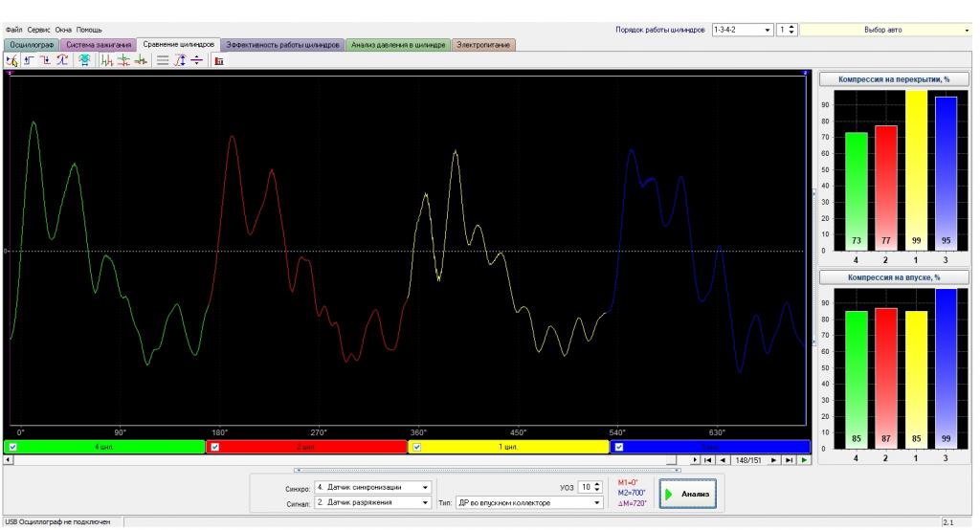
Task: Click the green play button
Action: point(804,460)
